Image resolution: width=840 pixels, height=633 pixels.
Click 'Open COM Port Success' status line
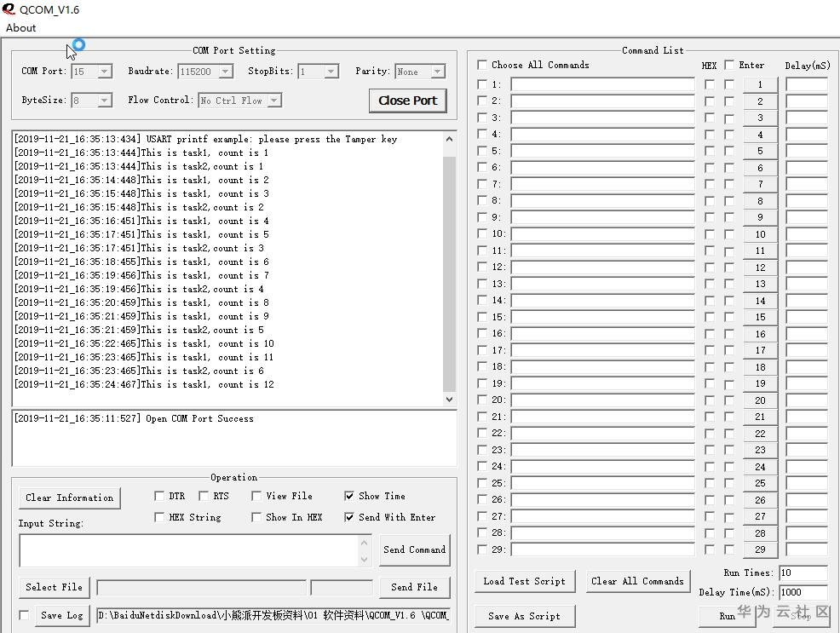coord(134,419)
